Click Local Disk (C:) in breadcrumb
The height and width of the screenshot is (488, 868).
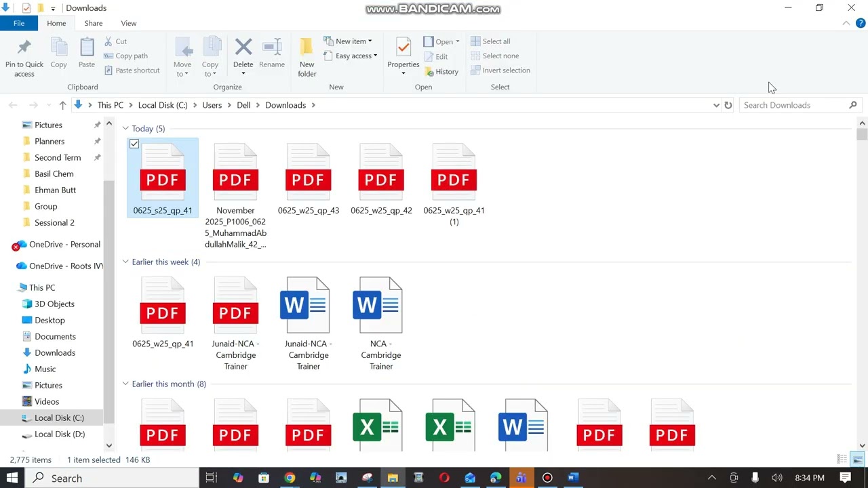coord(163,105)
